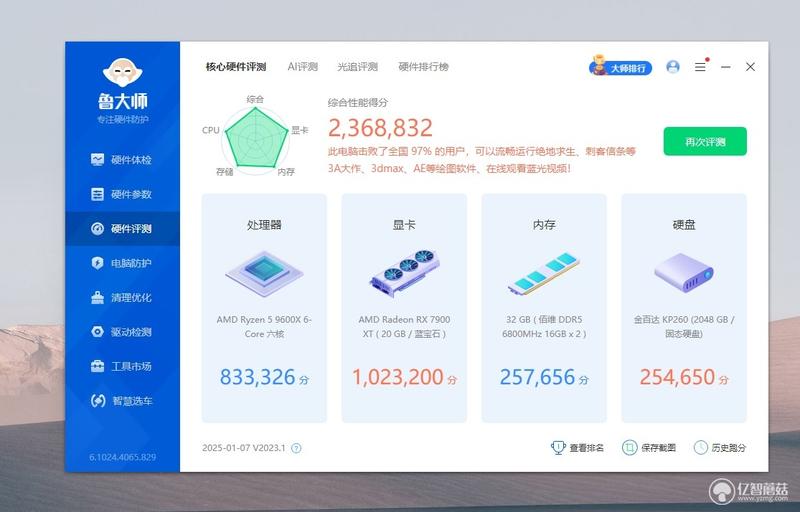Click the graphics card score 1,023,200

click(398, 377)
